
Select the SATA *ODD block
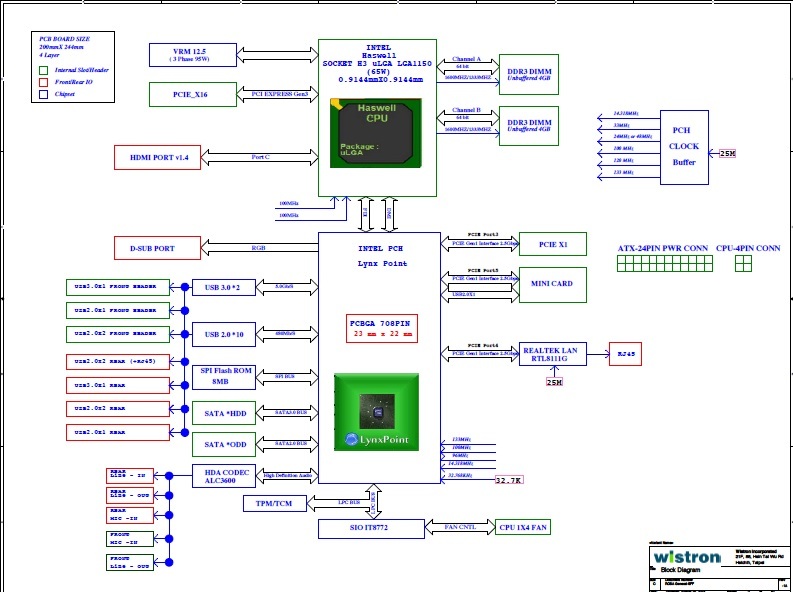coord(224,444)
